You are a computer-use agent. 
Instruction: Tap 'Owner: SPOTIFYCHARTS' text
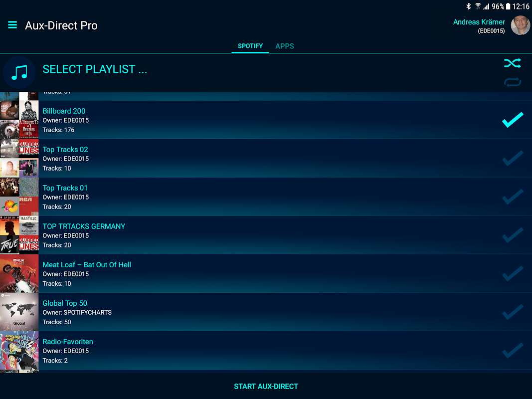[x=77, y=313]
